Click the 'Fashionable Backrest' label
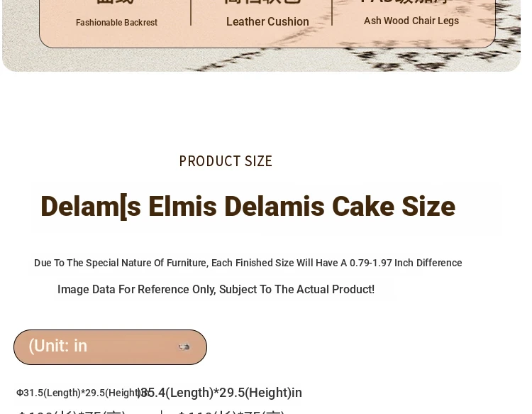The image size is (532, 414). click(116, 23)
